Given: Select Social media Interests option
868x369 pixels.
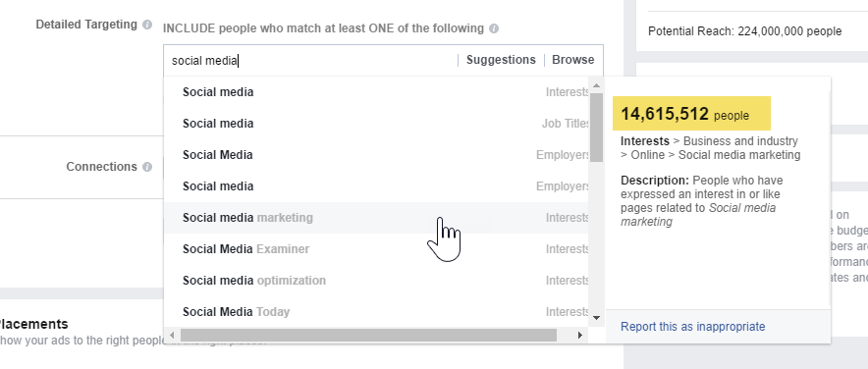Looking at the screenshot, I should click(376, 92).
